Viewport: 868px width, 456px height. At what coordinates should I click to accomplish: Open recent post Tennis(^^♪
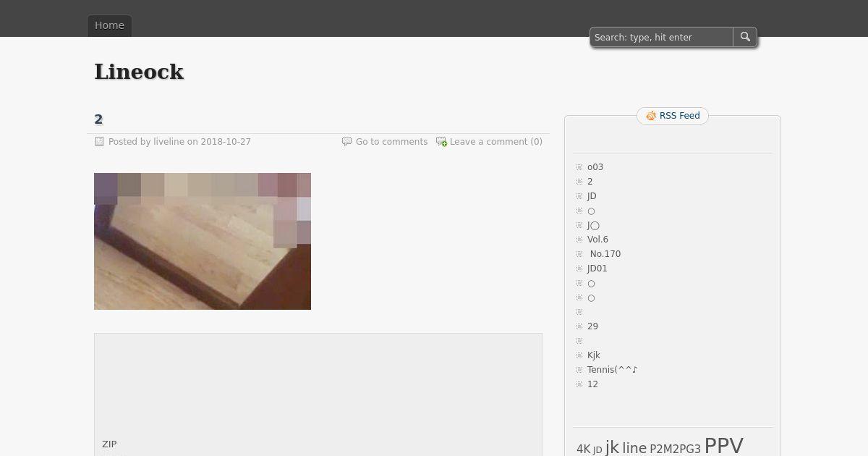pos(613,370)
